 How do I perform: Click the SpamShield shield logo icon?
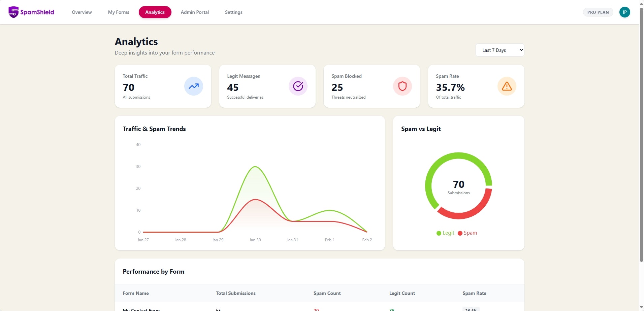(x=13, y=12)
